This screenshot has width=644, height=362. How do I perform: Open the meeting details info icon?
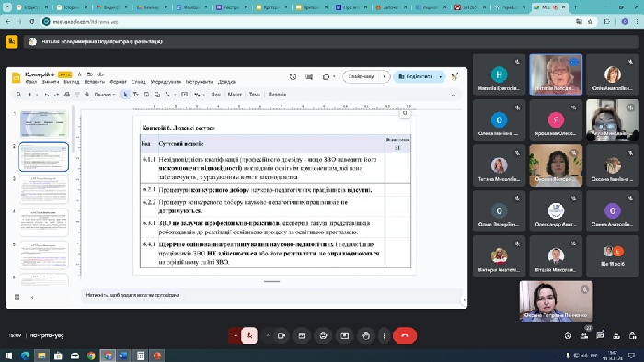click(x=568, y=335)
